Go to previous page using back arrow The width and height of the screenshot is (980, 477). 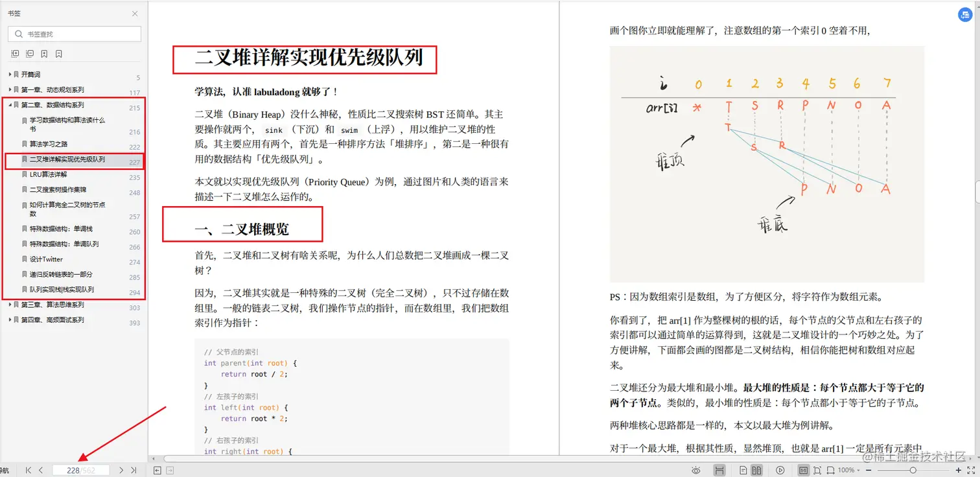pos(40,470)
